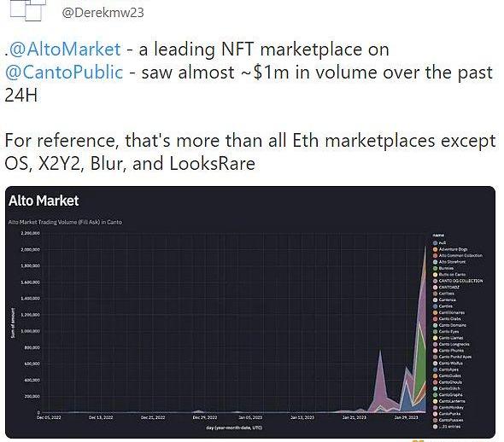Screen dimensions: 504x442
Task: Open the Alto Market chart image
Action: coord(250,311)
